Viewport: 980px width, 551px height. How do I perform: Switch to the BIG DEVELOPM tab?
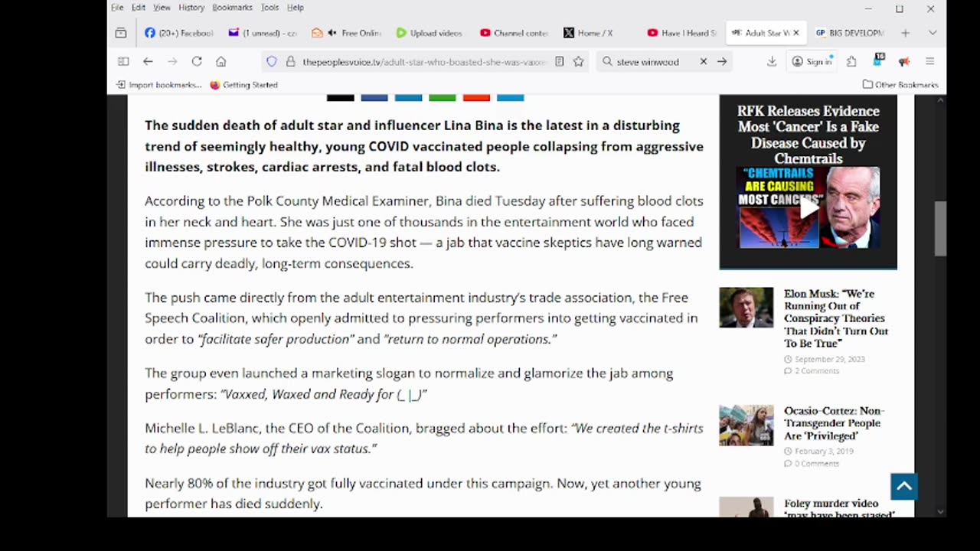click(849, 33)
